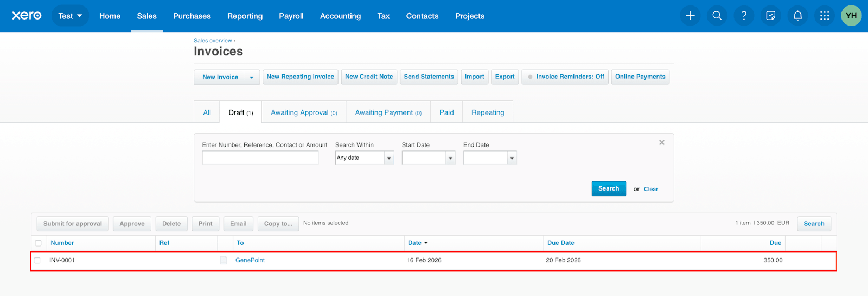868x296 pixels.
Task: Sort by the Date column header
Action: click(418, 243)
